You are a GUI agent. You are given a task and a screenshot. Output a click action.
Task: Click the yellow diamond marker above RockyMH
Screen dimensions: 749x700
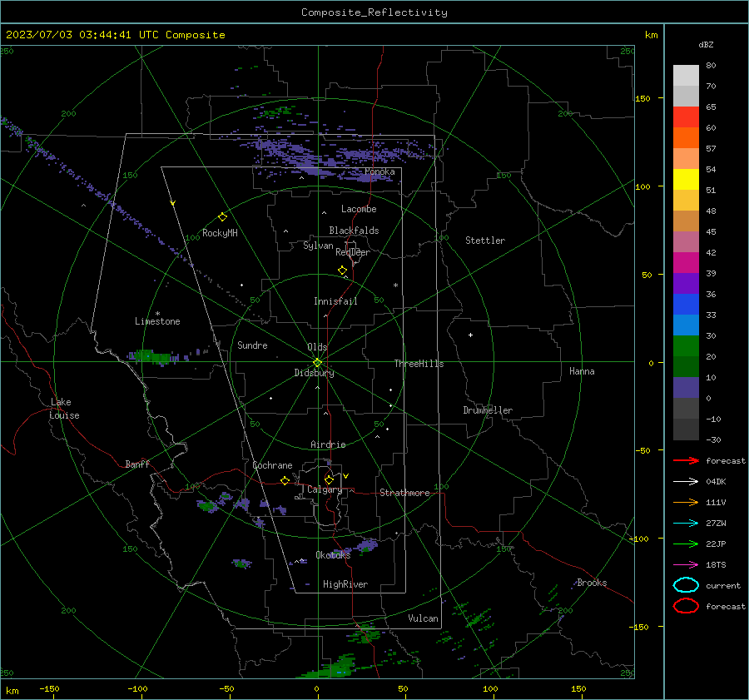(222, 217)
